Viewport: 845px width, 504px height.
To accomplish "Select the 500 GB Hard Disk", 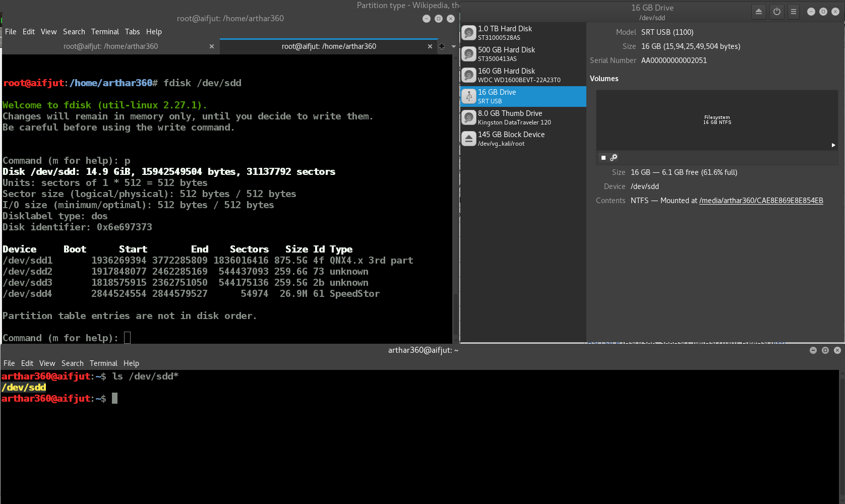I will point(523,54).
